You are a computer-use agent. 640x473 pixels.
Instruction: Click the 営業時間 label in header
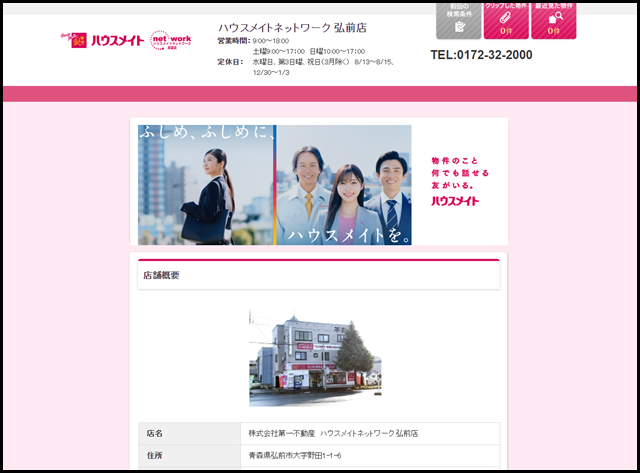(233, 41)
